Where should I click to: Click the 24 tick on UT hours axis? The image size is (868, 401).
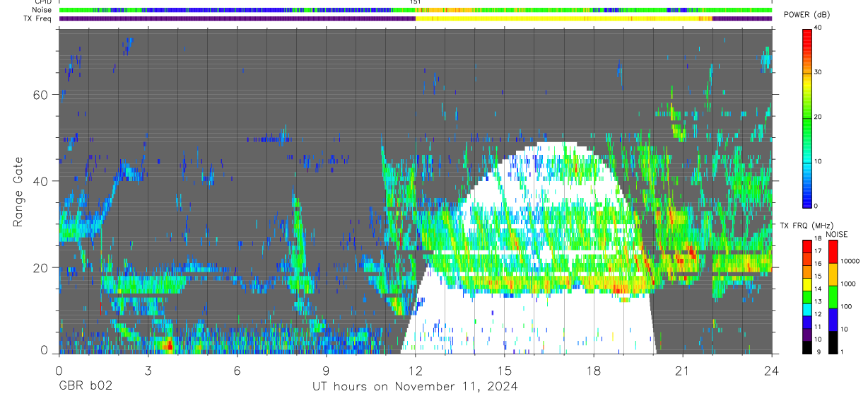(772, 371)
